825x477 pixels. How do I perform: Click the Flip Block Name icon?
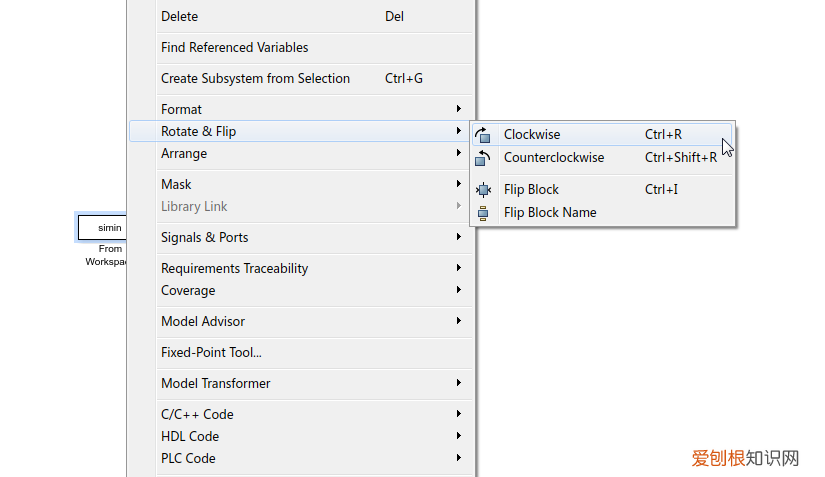tap(484, 212)
